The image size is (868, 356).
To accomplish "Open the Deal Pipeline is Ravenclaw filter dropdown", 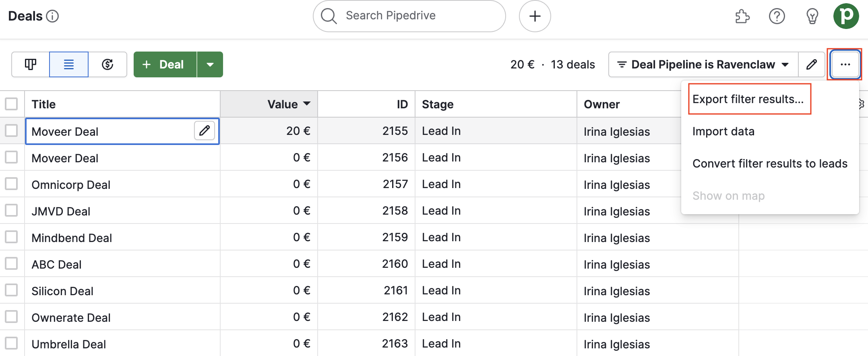I will coord(703,64).
